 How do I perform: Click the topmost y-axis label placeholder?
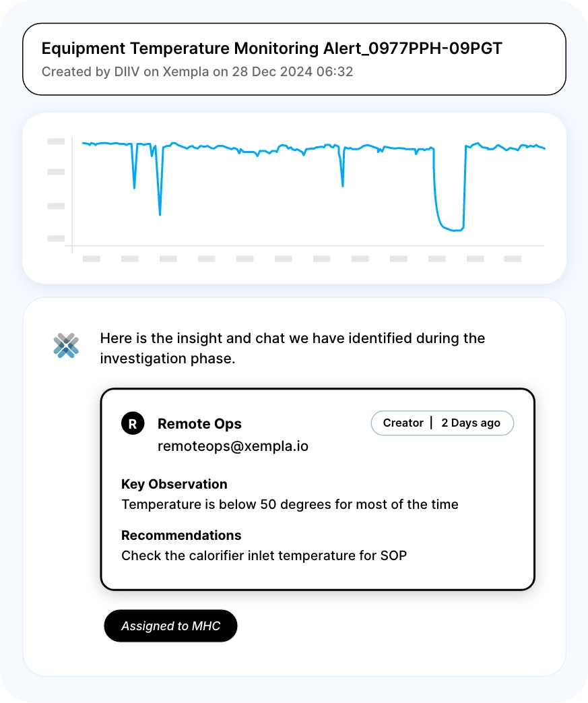56,142
